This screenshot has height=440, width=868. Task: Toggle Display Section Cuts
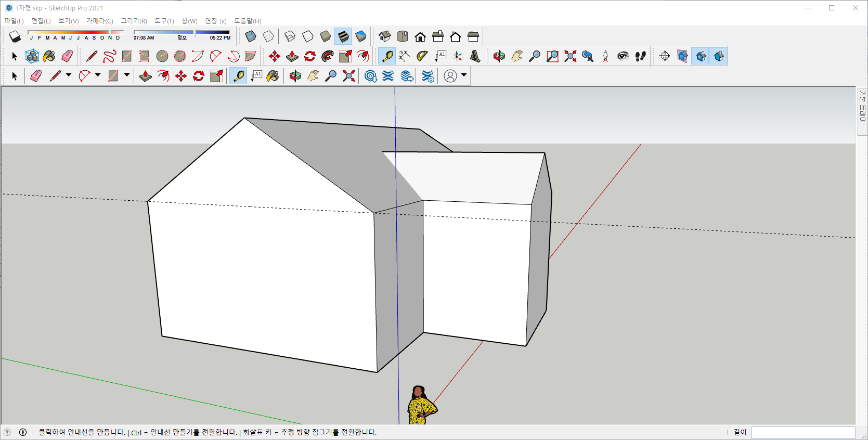701,56
